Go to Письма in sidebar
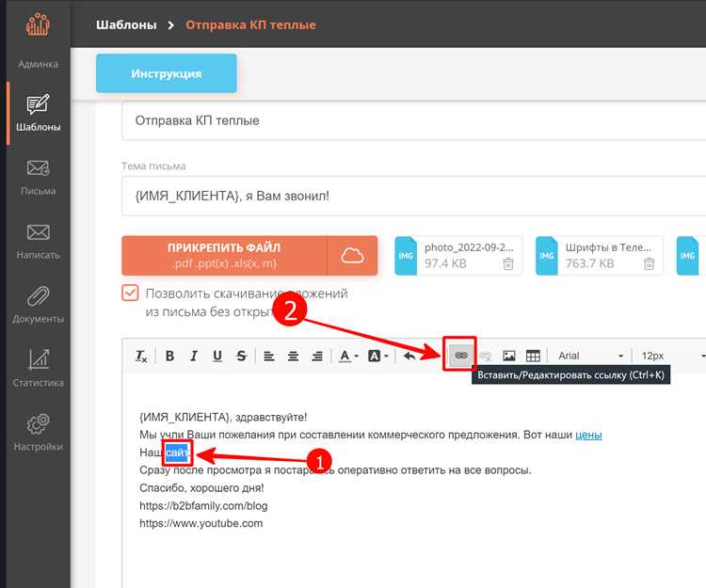 click(39, 177)
